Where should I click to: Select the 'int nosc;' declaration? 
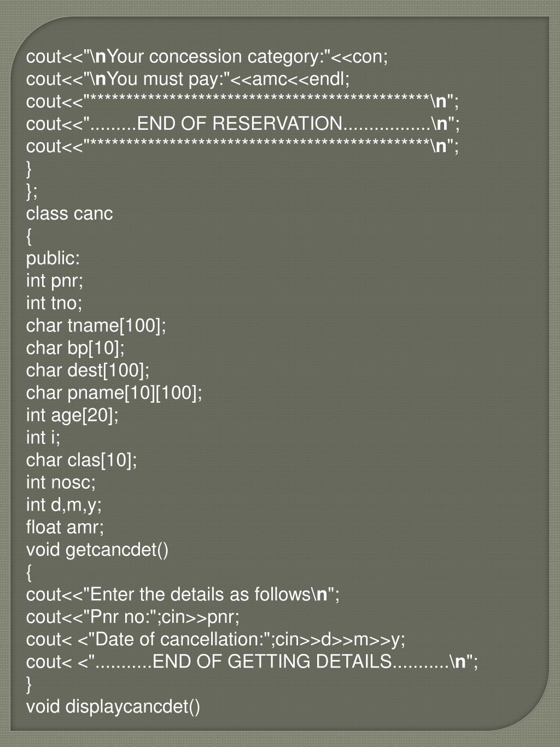[x=61, y=483]
